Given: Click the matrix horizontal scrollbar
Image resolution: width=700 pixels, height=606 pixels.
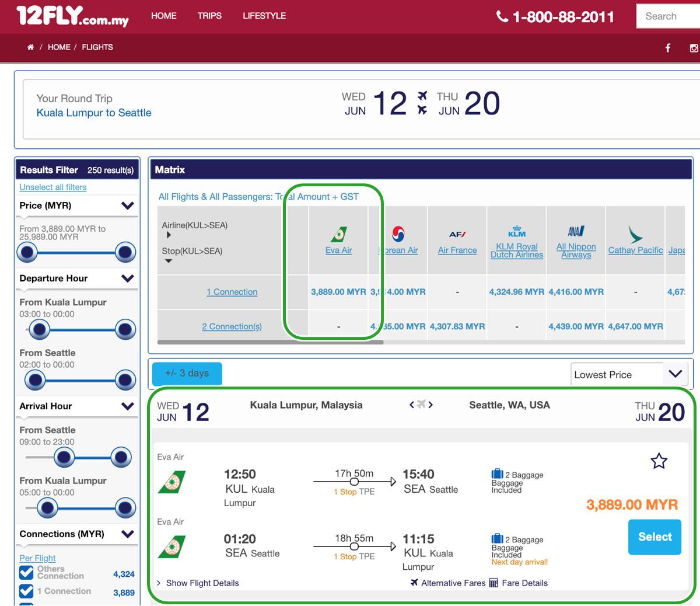Looking at the screenshot, I should point(270,342).
